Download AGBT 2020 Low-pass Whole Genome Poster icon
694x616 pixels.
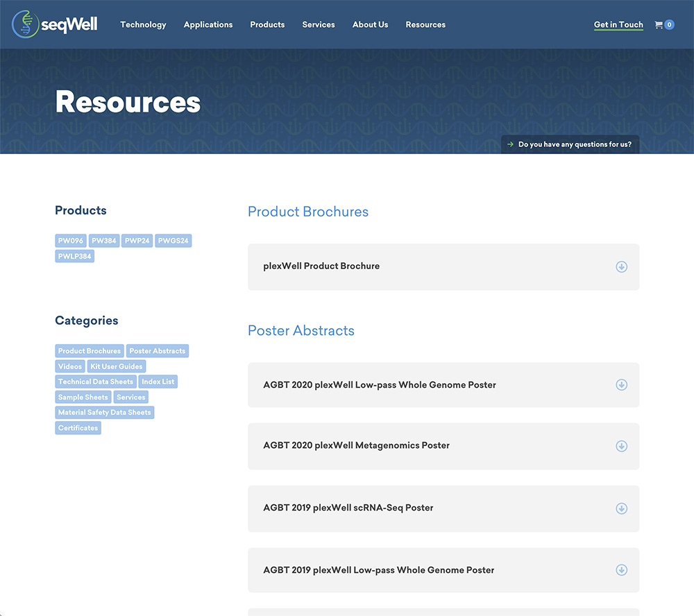(x=621, y=385)
